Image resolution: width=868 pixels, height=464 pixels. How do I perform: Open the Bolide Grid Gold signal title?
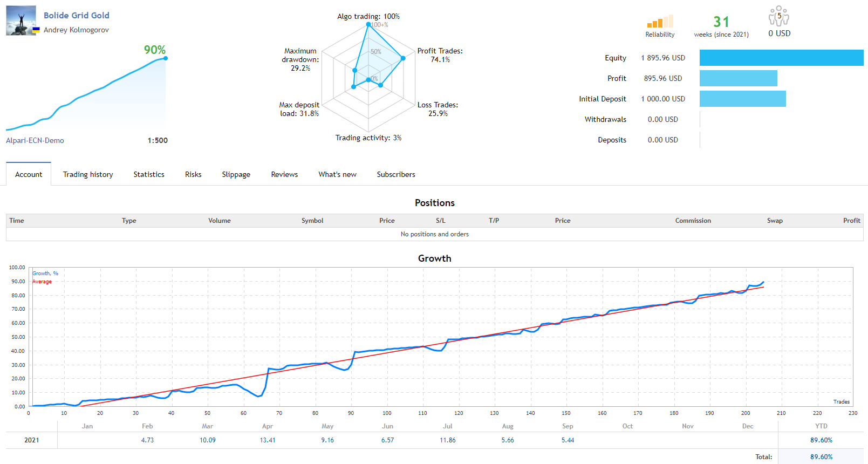click(77, 16)
